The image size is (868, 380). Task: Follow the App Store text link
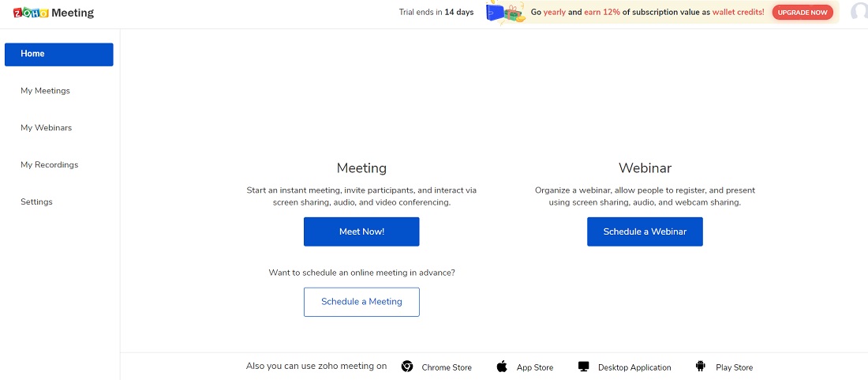pos(535,367)
